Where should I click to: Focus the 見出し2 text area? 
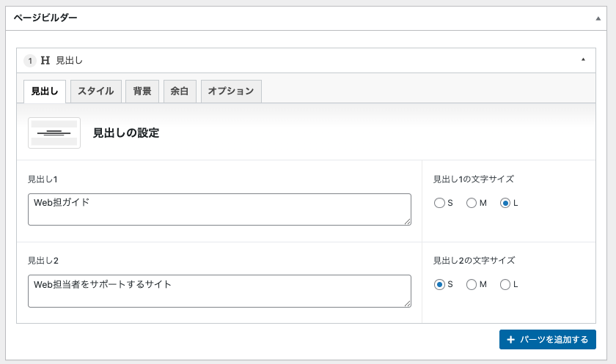click(219, 291)
